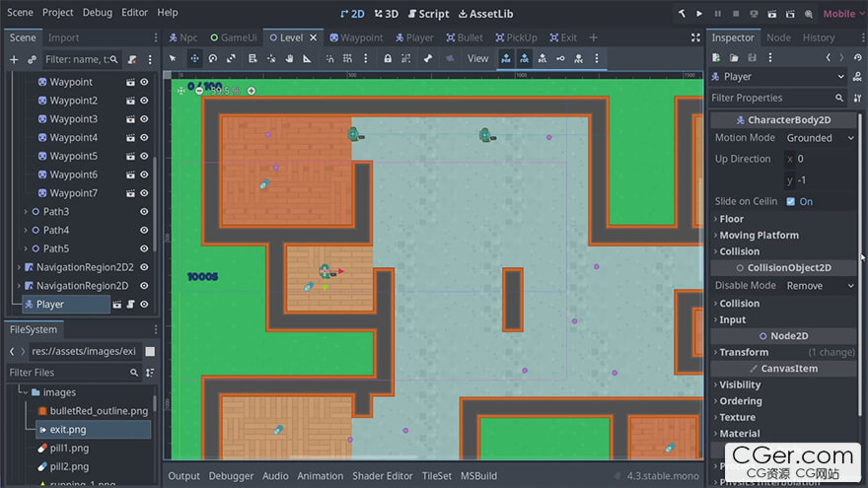Open the canvas View menu

tap(477, 58)
